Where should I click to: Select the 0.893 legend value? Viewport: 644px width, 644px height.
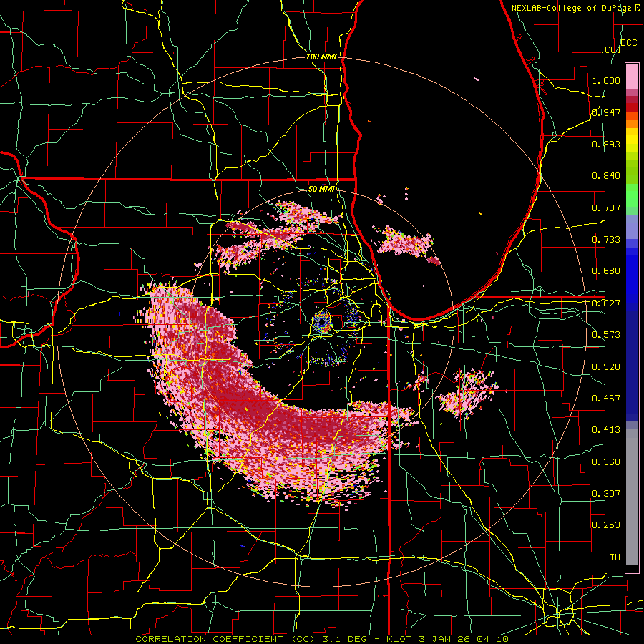click(x=606, y=144)
